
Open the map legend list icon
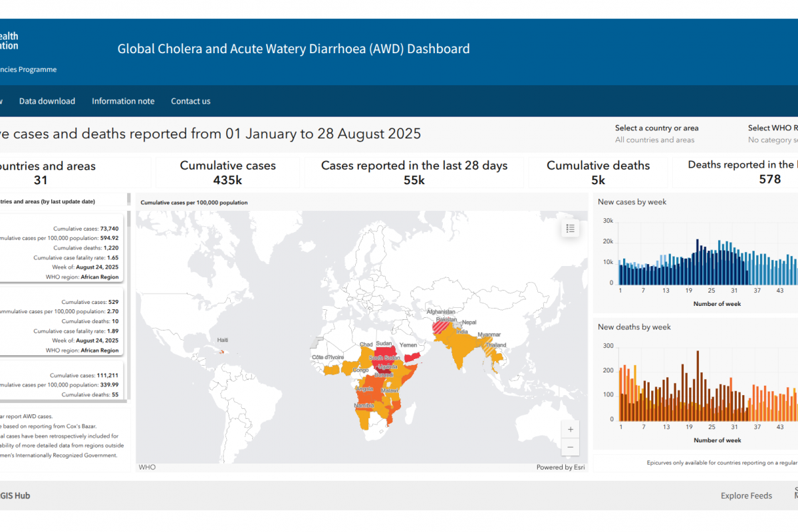(x=570, y=229)
